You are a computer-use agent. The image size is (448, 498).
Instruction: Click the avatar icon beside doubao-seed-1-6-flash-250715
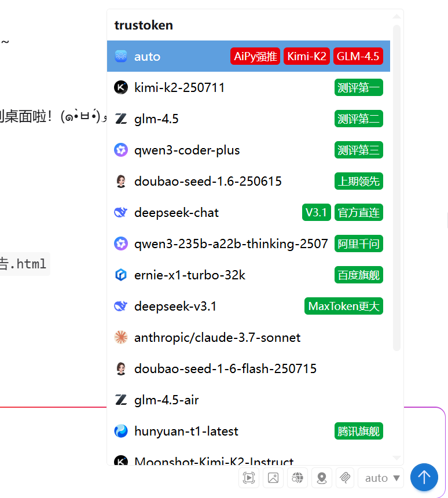[x=121, y=368]
